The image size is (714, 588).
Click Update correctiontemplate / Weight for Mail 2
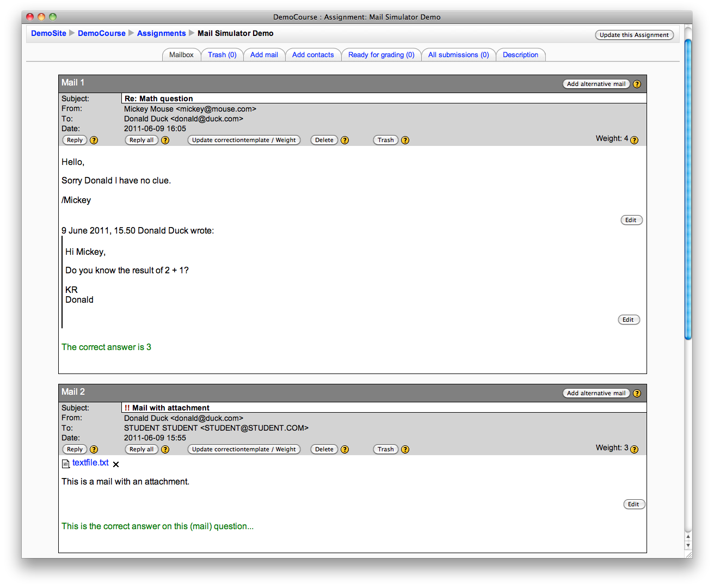coord(244,450)
